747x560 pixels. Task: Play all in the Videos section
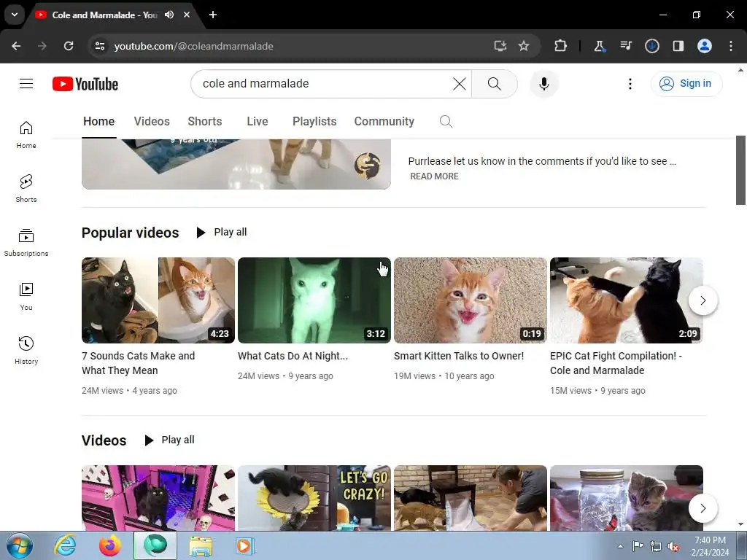point(169,440)
